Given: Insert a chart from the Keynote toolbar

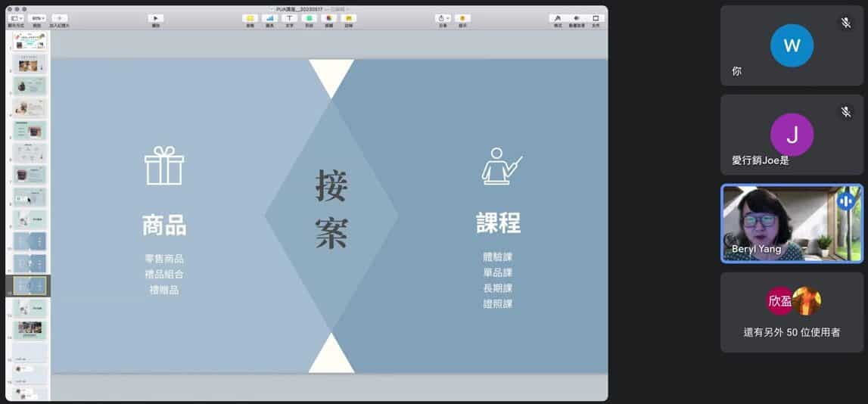Looking at the screenshot, I should (269, 18).
